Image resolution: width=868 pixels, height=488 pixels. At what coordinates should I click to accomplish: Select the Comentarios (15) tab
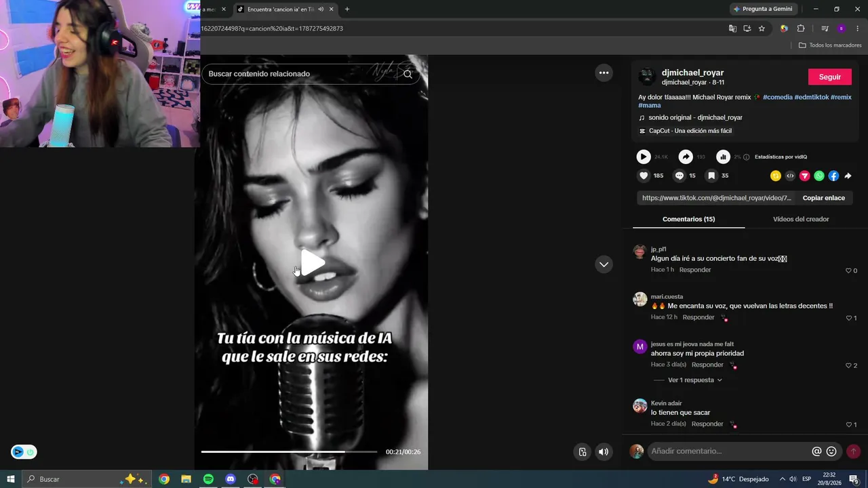click(x=688, y=219)
